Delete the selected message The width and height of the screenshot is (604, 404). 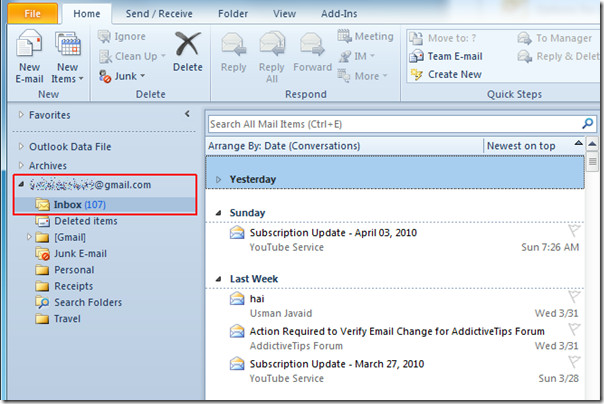pos(188,52)
